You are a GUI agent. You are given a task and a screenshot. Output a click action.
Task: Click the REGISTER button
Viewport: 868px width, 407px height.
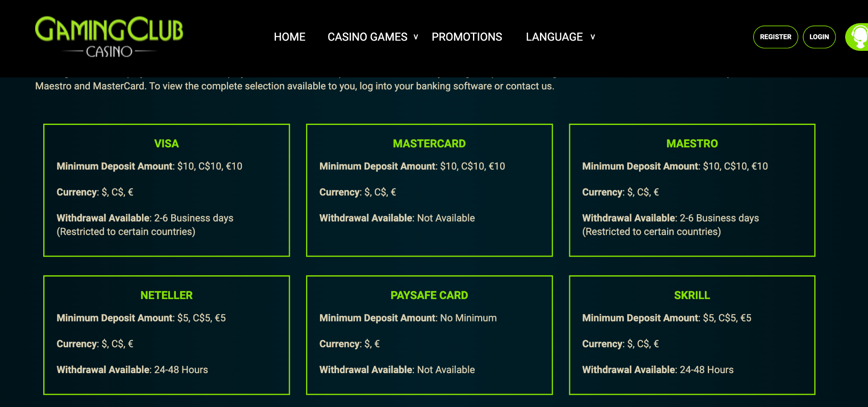tap(775, 37)
